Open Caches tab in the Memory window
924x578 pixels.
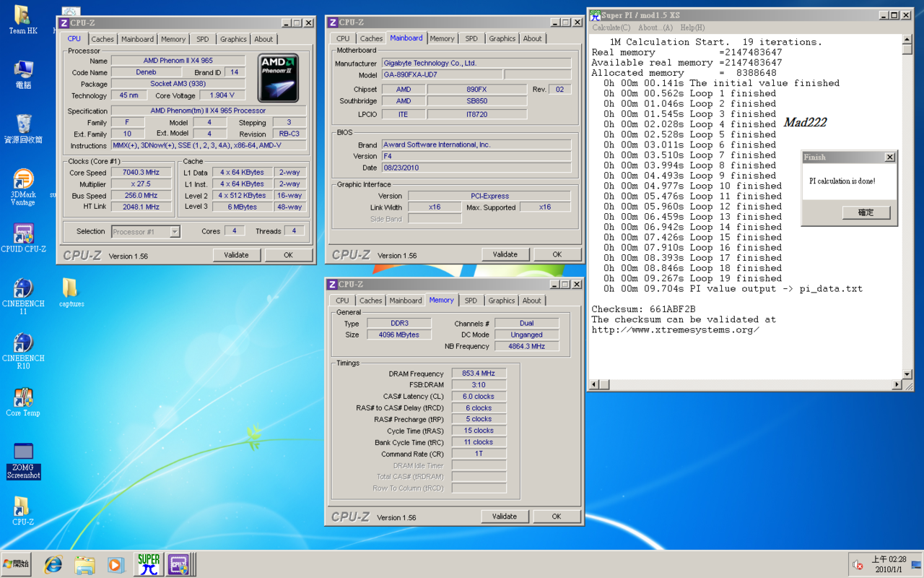click(370, 301)
